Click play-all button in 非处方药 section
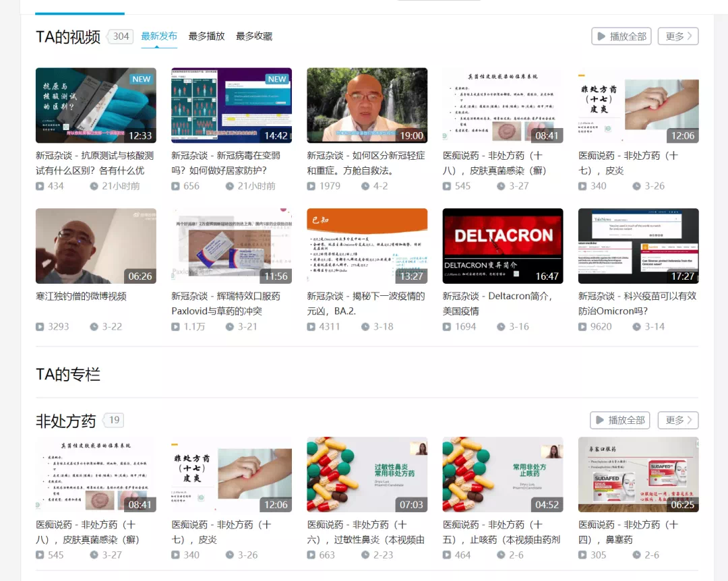 point(619,420)
